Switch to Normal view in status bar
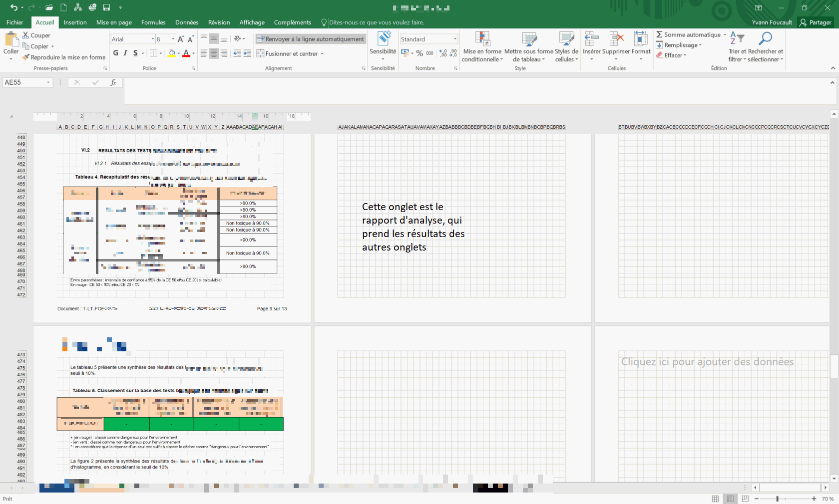Image resolution: width=839 pixels, height=504 pixels. click(715, 499)
